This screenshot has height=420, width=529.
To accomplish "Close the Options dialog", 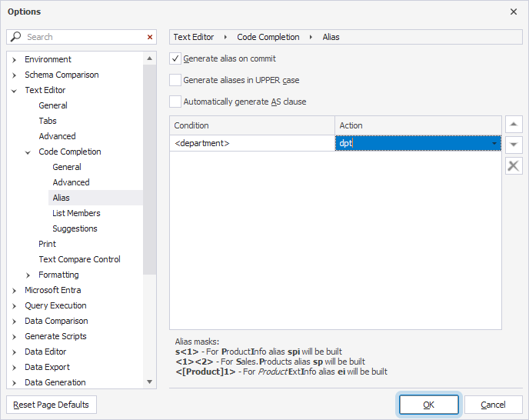I will pyautogui.click(x=514, y=12).
